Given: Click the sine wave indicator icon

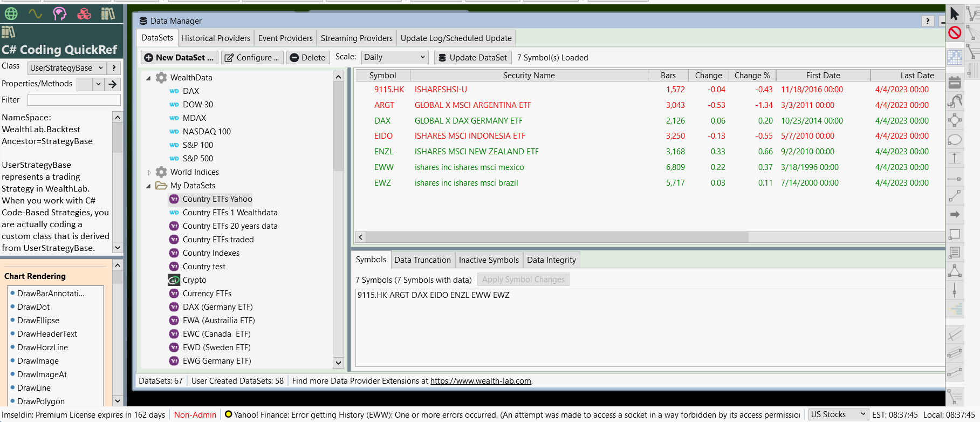Looking at the screenshot, I should coord(35,13).
